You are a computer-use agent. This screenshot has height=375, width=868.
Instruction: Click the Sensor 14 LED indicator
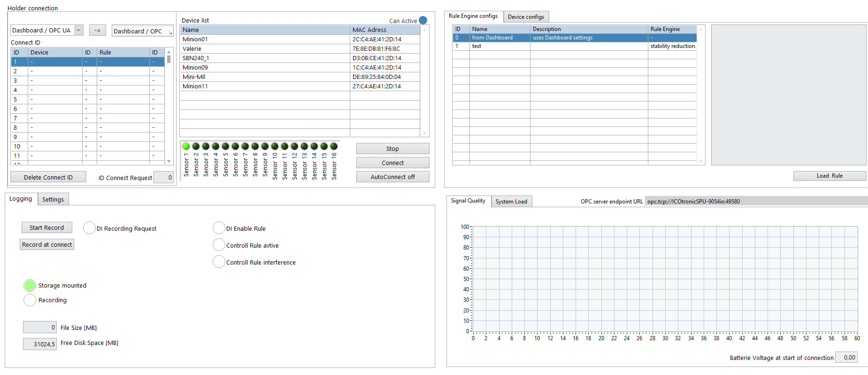314,146
